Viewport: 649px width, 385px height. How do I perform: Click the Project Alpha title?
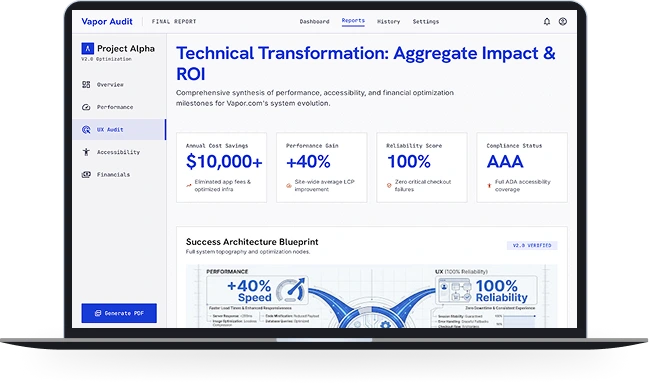tap(126, 48)
